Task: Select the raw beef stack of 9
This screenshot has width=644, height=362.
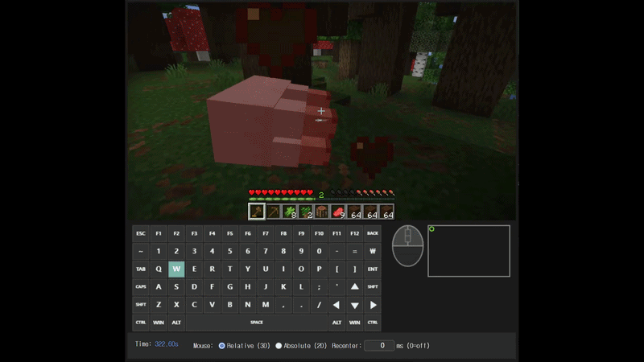Action: coord(338,212)
